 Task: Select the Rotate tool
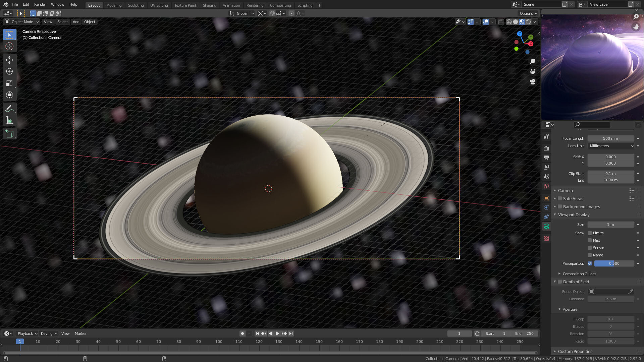(9, 71)
